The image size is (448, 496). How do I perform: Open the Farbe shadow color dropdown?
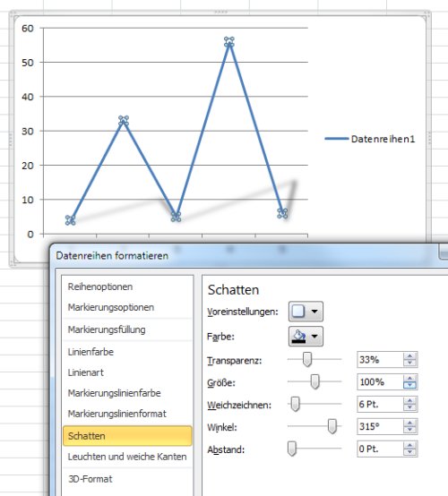[306, 337]
